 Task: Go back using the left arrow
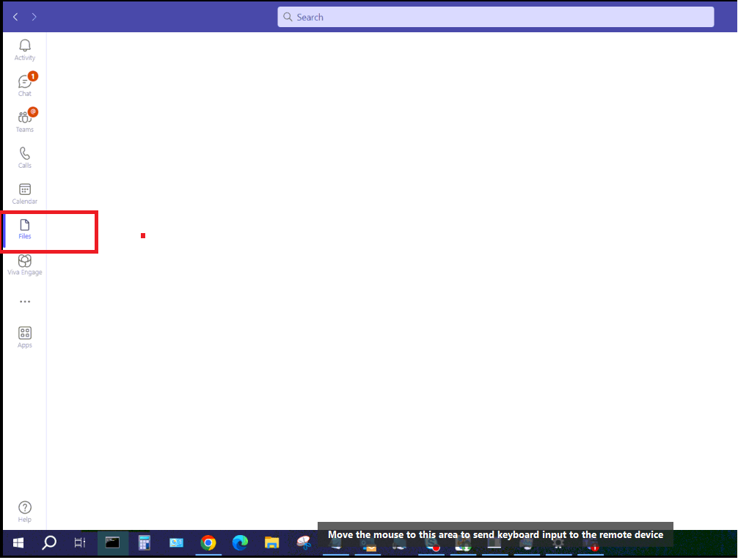(15, 17)
